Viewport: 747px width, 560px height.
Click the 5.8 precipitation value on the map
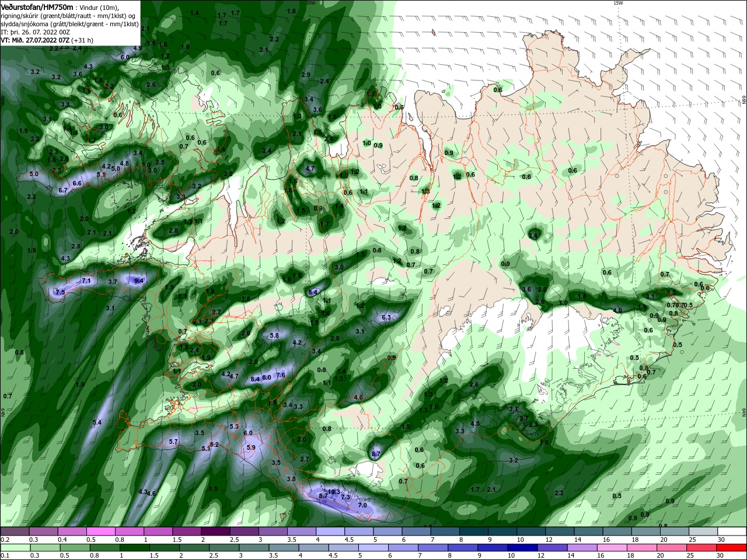pyautogui.click(x=274, y=335)
